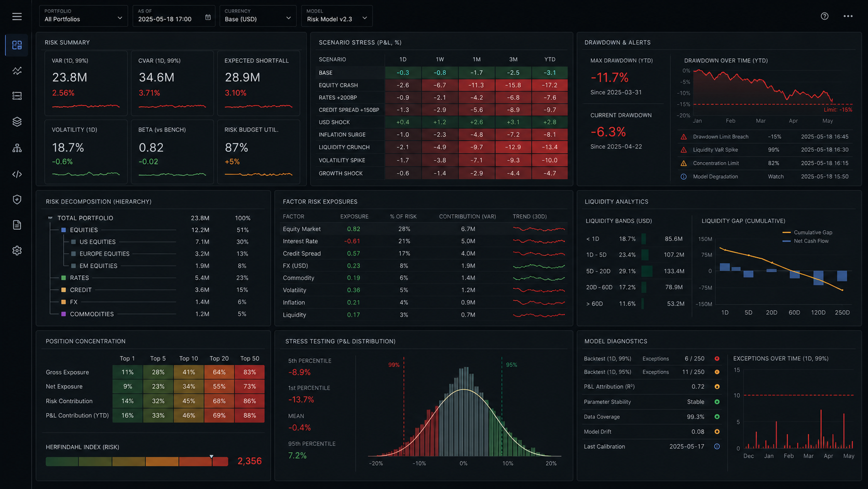Viewport: 868px width, 489px height.
Task: Click the Concentration Limit warning icon
Action: coord(684,163)
